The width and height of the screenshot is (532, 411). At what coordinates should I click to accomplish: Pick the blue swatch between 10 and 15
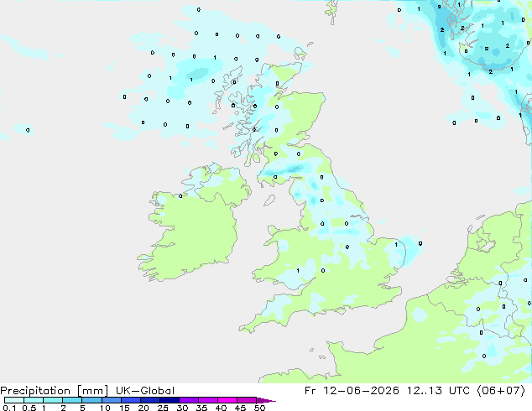pos(112,400)
